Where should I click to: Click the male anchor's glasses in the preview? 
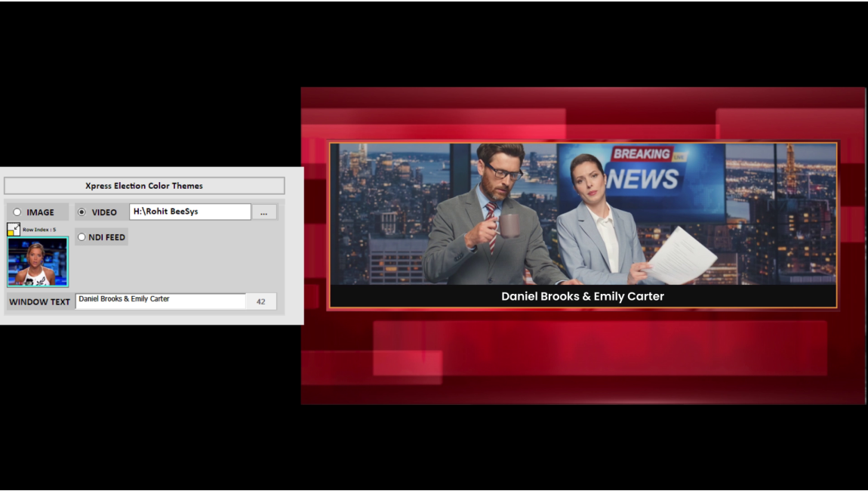pyautogui.click(x=503, y=171)
